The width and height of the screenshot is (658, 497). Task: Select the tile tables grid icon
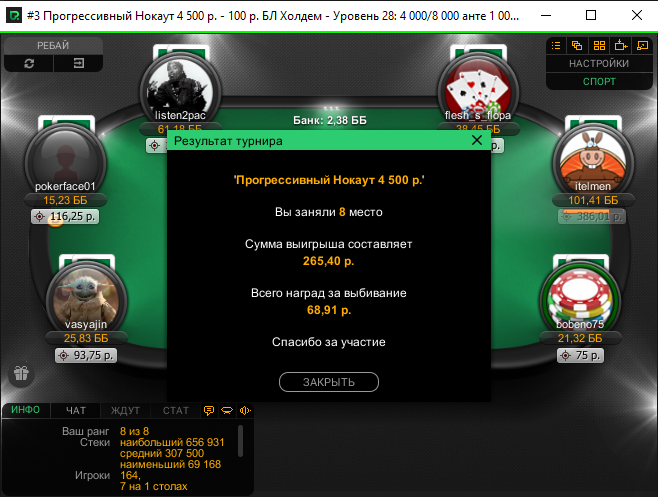click(x=599, y=46)
